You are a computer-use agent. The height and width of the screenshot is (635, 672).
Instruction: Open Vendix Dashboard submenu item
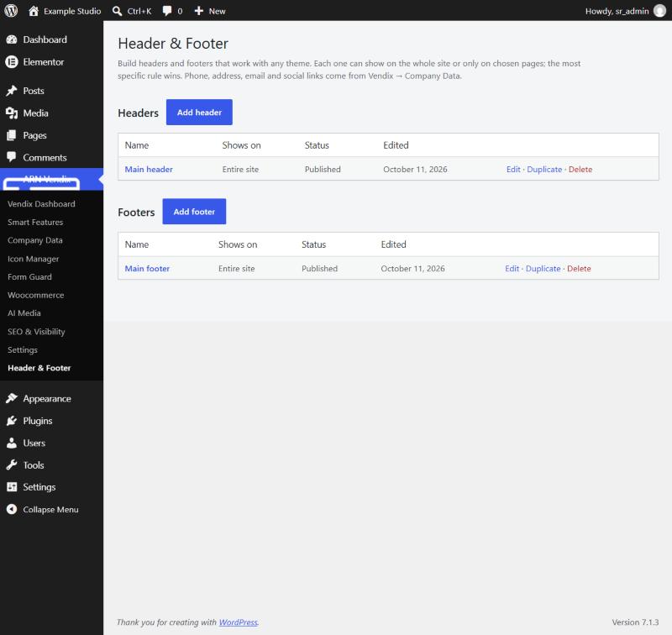pyautogui.click(x=41, y=204)
